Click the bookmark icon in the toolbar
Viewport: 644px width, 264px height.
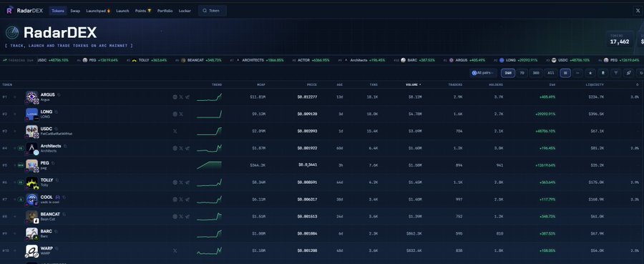click(x=603, y=73)
